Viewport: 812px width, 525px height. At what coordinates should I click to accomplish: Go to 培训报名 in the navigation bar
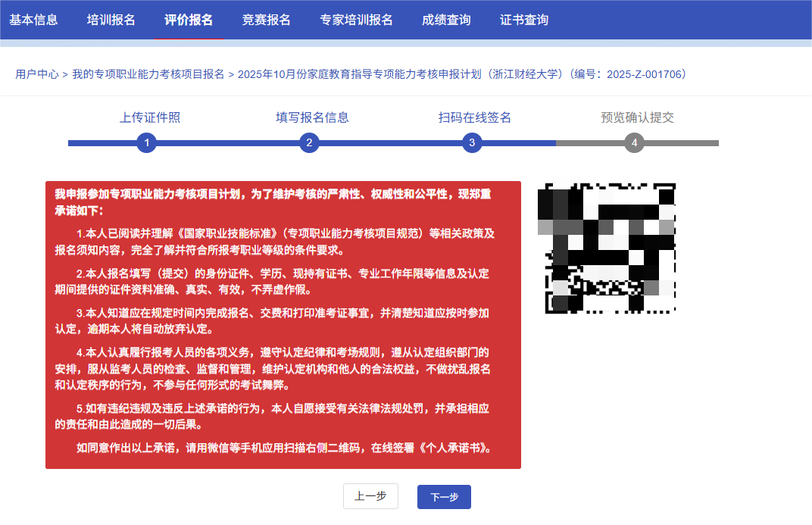pyautogui.click(x=111, y=20)
